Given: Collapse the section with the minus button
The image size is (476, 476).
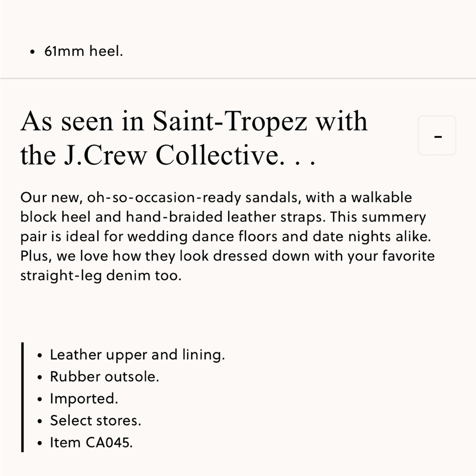Looking at the screenshot, I should pyautogui.click(x=437, y=135).
